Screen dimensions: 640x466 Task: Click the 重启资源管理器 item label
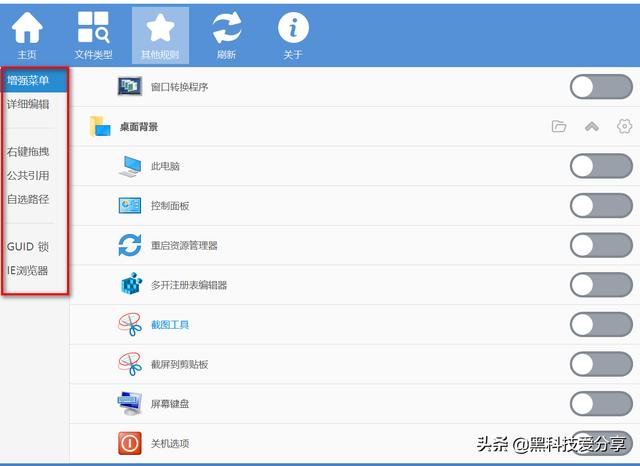coord(184,246)
